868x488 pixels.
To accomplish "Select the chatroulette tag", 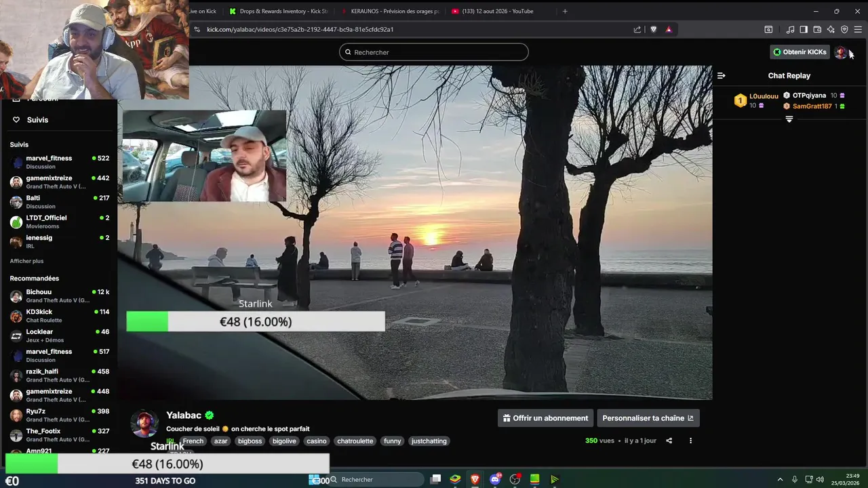I will pyautogui.click(x=355, y=441).
